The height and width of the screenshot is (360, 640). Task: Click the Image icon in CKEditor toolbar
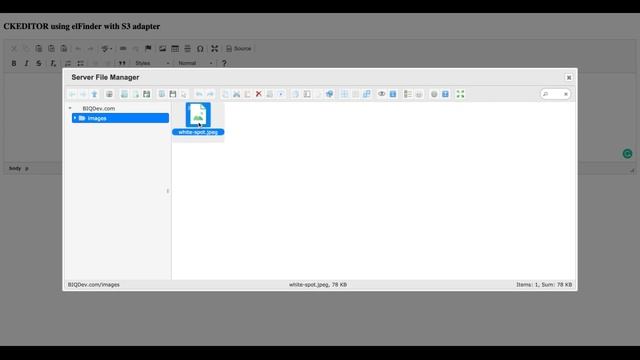(x=162, y=49)
